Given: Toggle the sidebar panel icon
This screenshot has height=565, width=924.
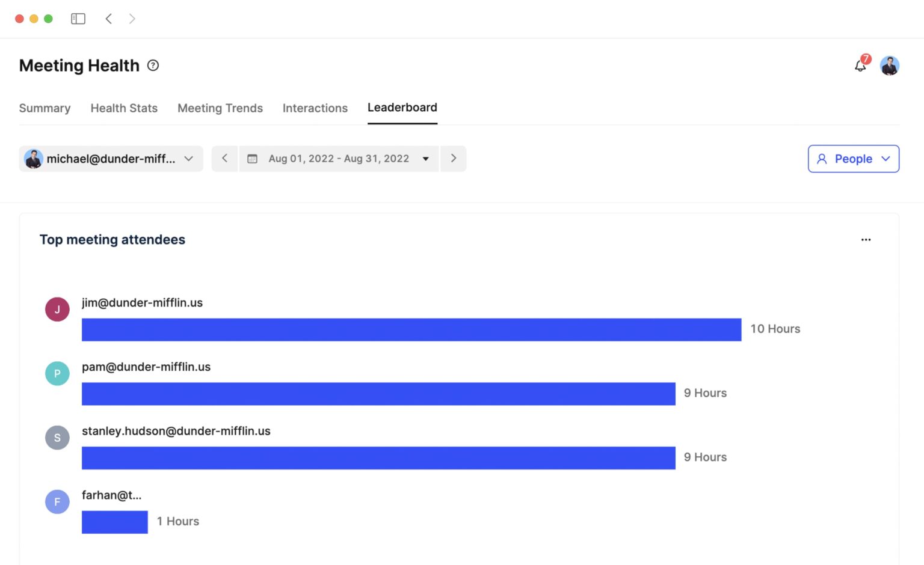Looking at the screenshot, I should pos(78,19).
